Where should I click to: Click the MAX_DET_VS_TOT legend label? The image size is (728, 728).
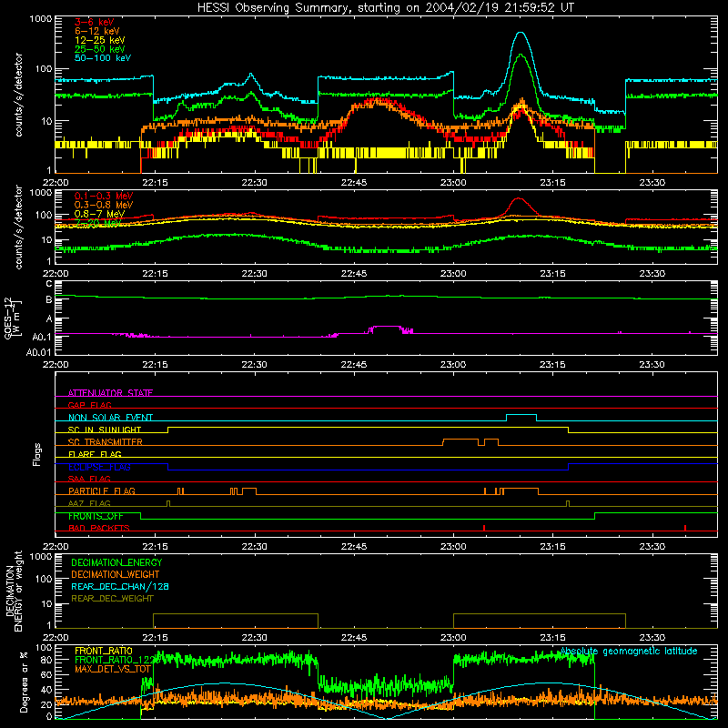click(x=113, y=669)
